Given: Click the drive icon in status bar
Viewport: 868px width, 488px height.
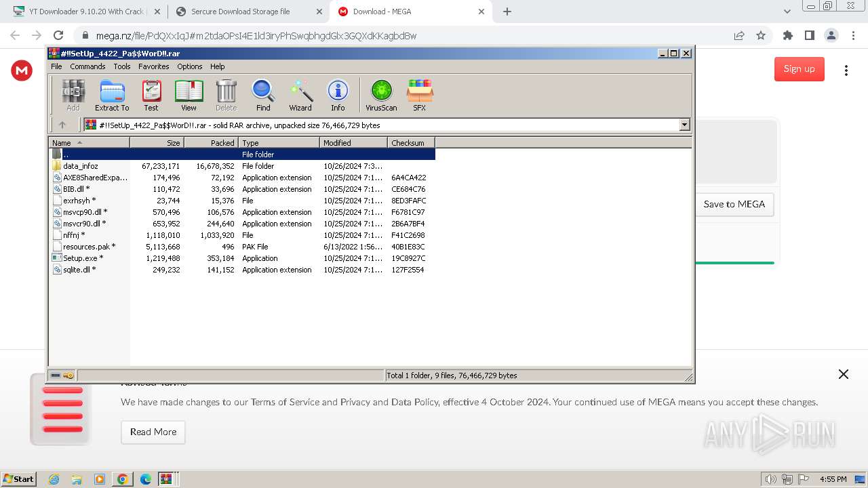Looking at the screenshot, I should click(x=56, y=375).
